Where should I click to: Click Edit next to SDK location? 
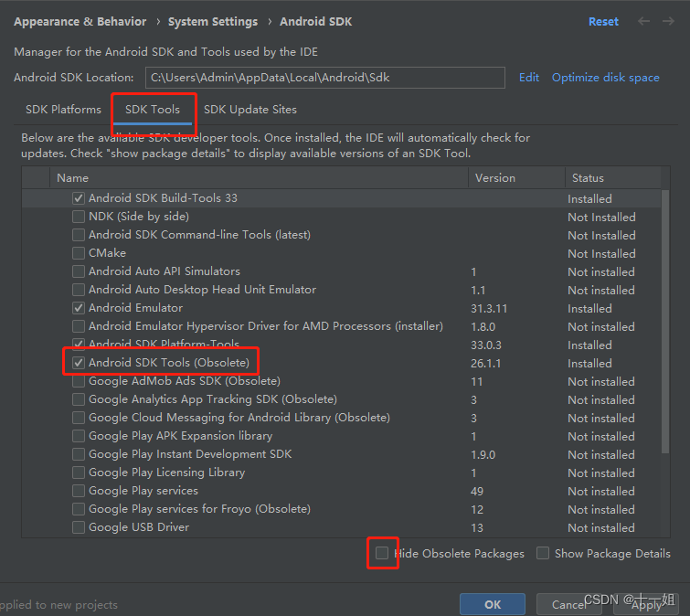click(x=529, y=78)
